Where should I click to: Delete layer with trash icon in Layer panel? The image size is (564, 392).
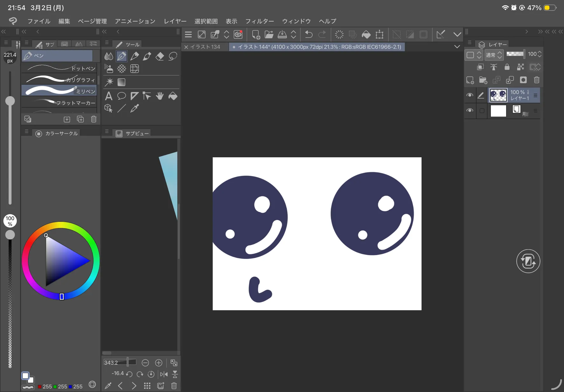coord(537,80)
